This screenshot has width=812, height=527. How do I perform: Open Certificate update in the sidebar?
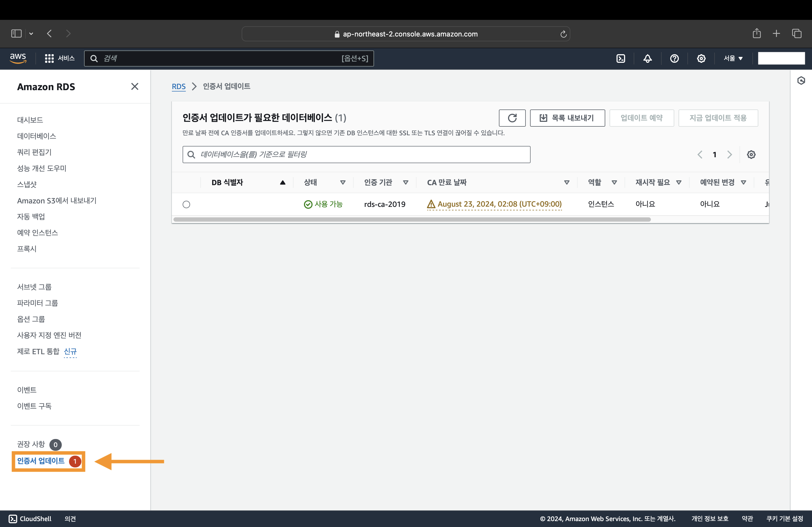(41, 461)
